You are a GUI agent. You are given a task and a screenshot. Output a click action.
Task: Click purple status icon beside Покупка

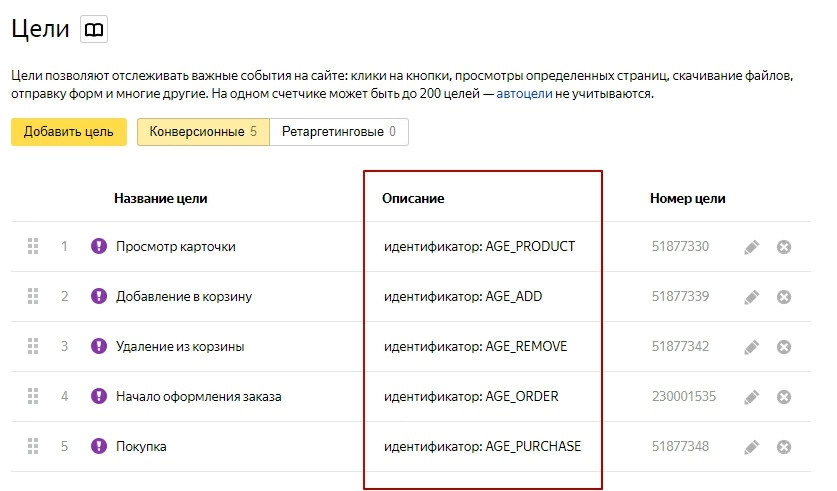98,447
